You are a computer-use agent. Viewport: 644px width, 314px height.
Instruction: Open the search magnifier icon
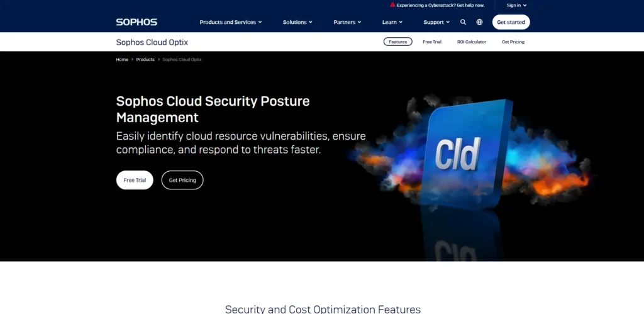(463, 22)
